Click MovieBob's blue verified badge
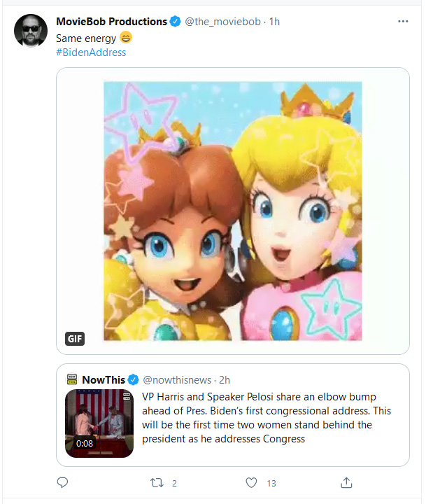Viewport: 426px width, 504px height. tap(175, 22)
